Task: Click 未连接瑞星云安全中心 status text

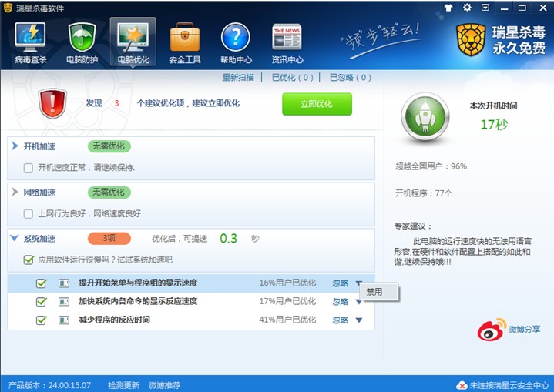Action: (509, 385)
